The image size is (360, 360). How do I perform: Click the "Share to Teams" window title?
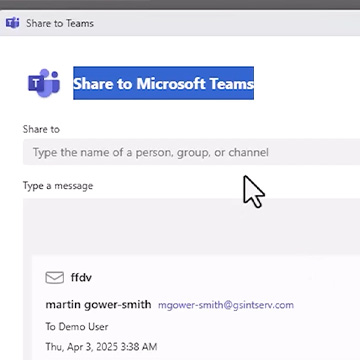[x=60, y=23]
